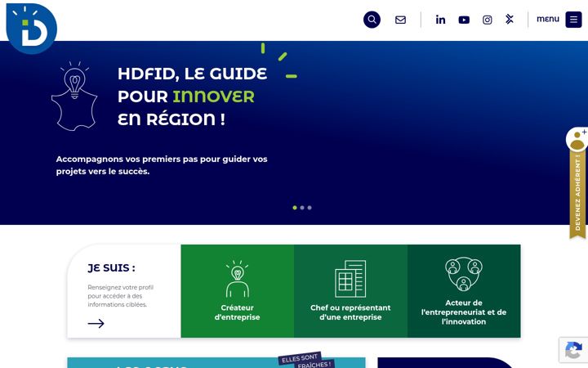Click the member person icon with plus
This screenshot has height=368, width=588.
coord(577,139)
